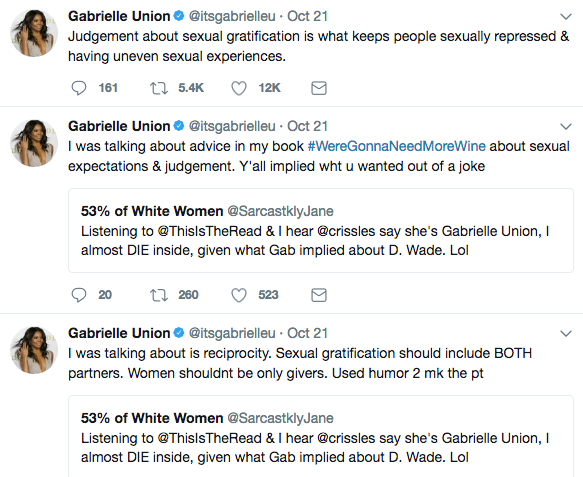Image resolution: width=583 pixels, height=477 pixels.
Task: Like the tweet with 12K likes
Action: tap(239, 88)
